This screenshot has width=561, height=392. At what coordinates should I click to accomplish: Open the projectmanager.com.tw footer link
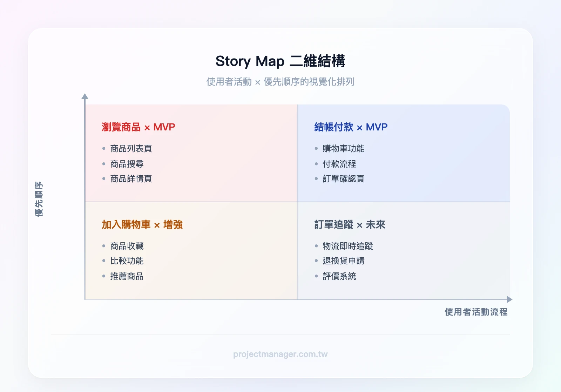[x=280, y=354]
